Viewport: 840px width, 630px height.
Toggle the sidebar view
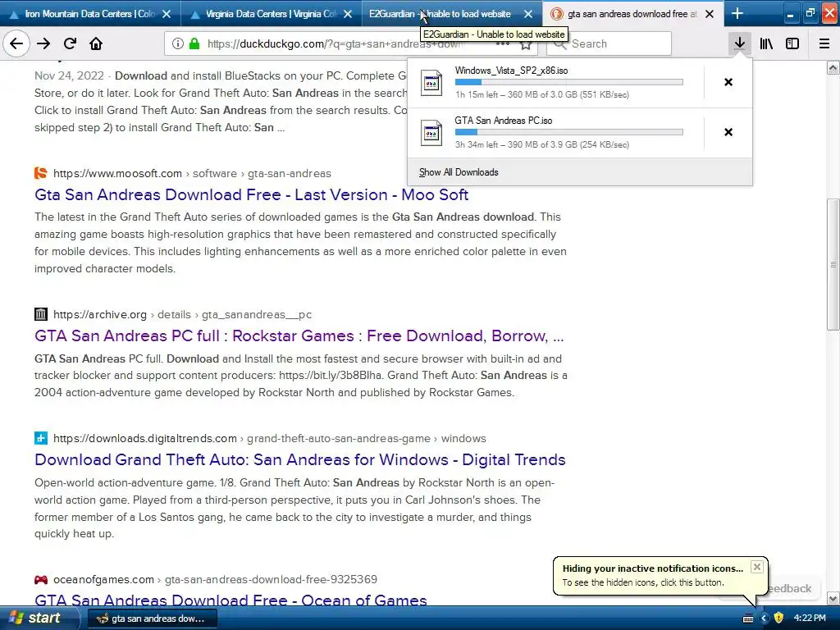(x=792, y=44)
